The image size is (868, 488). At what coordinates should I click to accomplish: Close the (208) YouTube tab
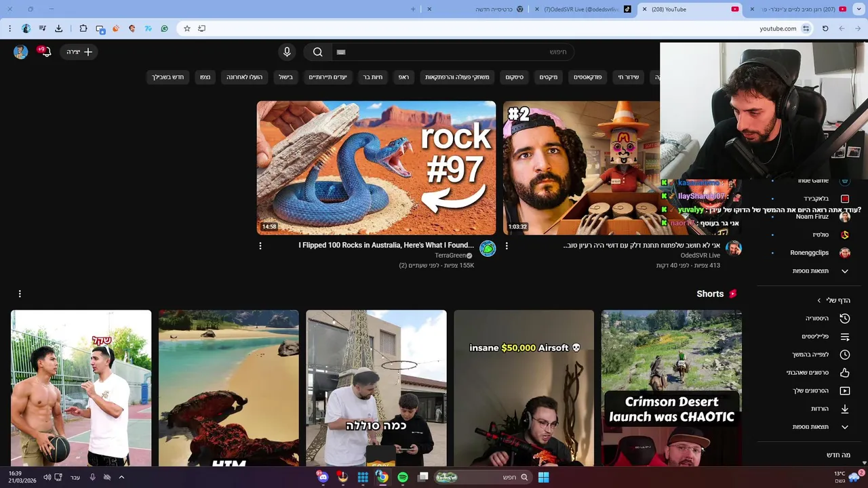[645, 9]
